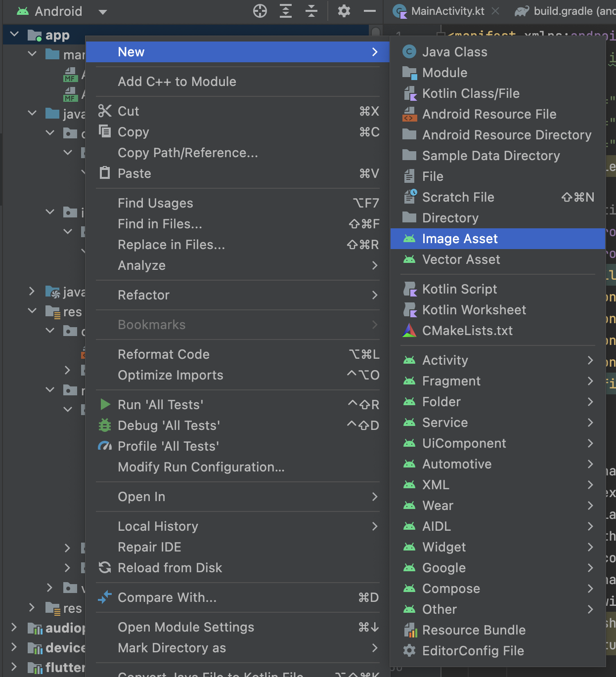Open the Automotive submenu
The image size is (616, 677).
coord(498,464)
